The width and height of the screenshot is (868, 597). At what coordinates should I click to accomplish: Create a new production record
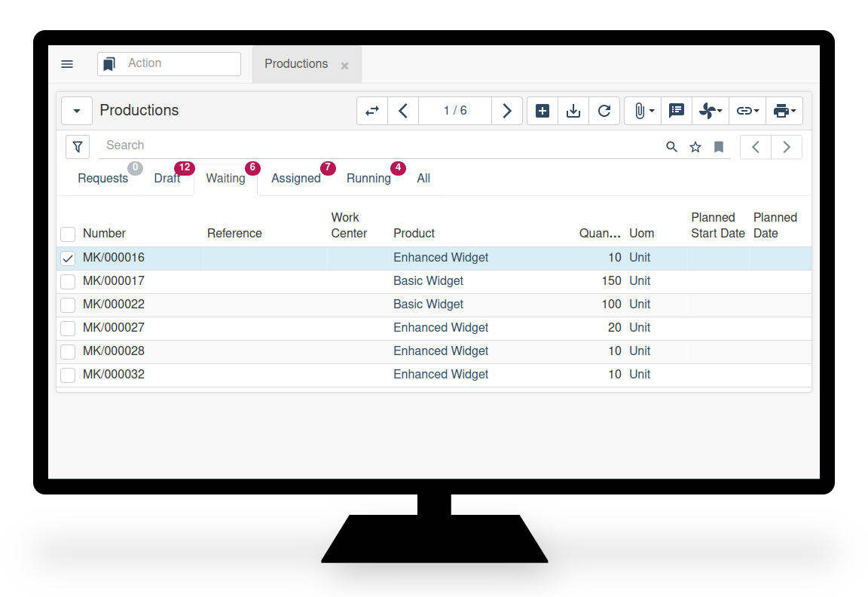click(x=542, y=111)
